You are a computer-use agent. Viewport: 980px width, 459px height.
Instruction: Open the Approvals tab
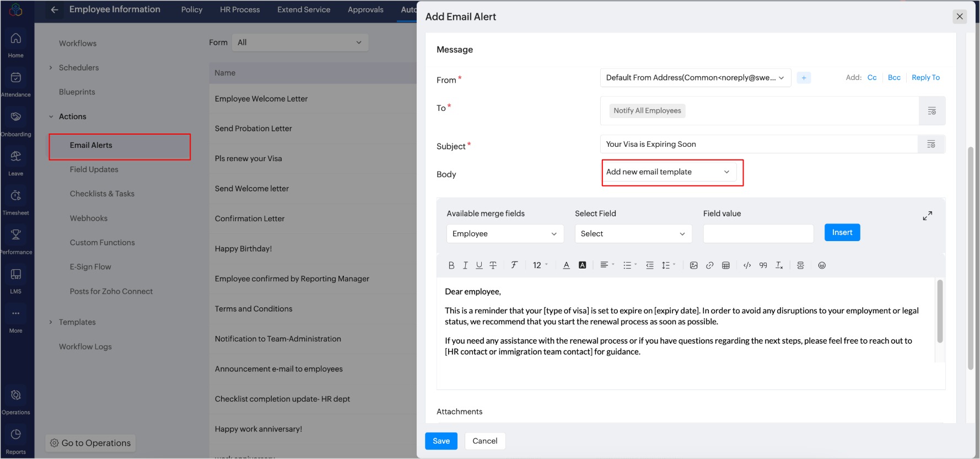365,10
